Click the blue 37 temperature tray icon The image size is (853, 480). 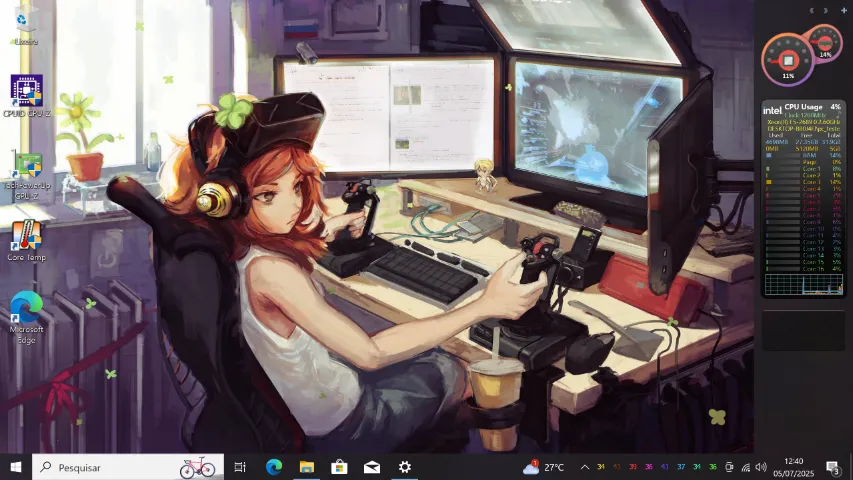click(x=681, y=467)
